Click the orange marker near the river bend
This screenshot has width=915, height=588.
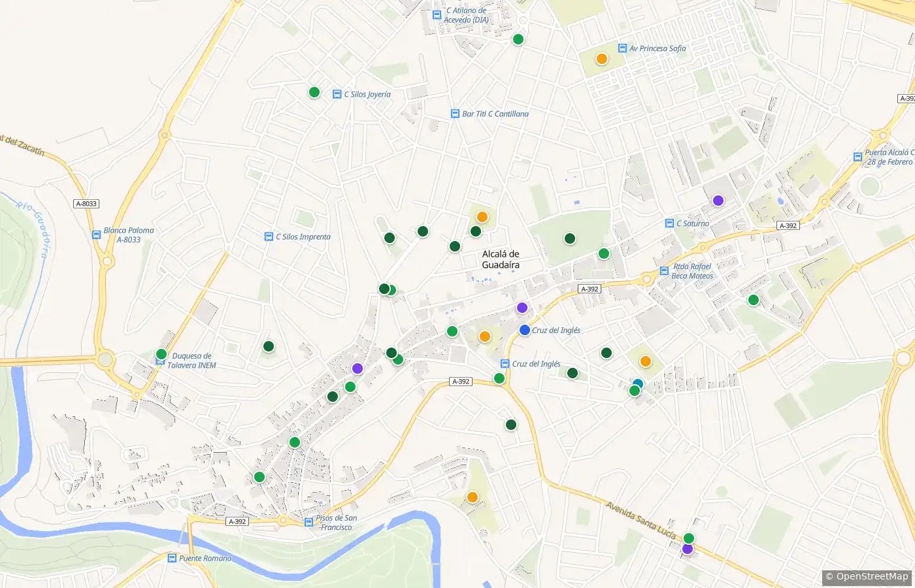473,497
